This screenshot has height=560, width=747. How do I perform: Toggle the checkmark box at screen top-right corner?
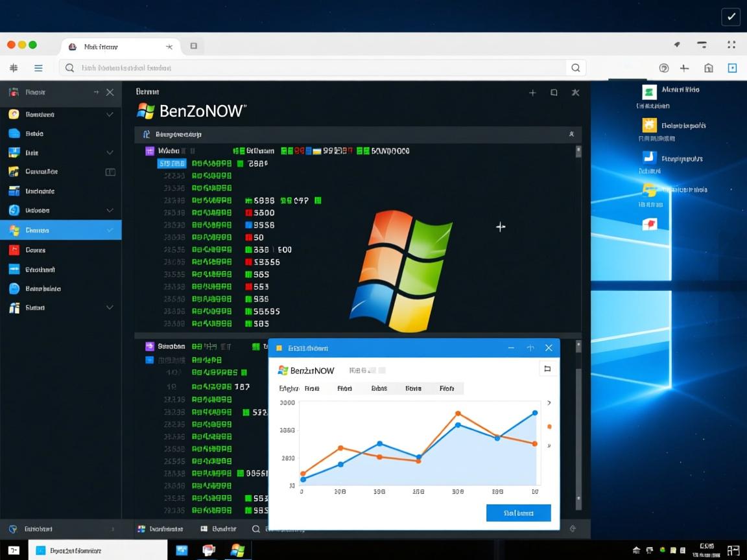731,17
